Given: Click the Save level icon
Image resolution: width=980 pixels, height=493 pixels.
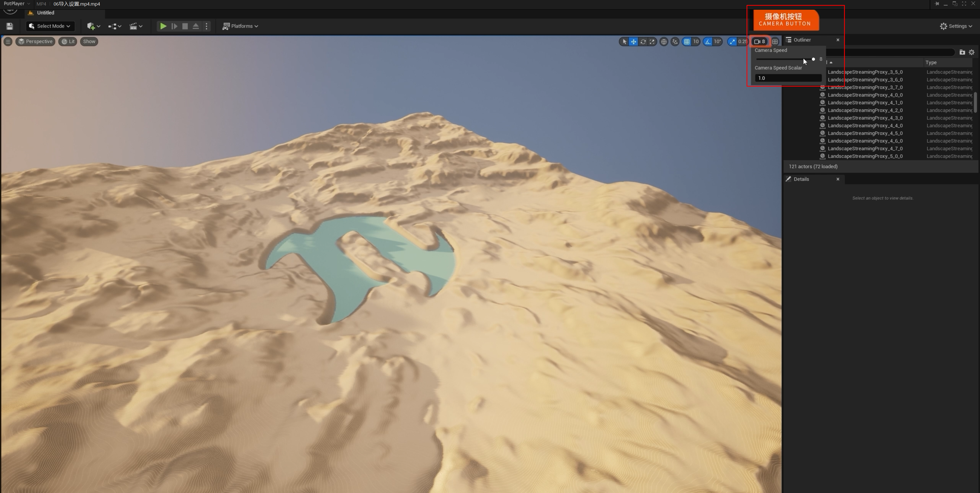Looking at the screenshot, I should coord(9,26).
